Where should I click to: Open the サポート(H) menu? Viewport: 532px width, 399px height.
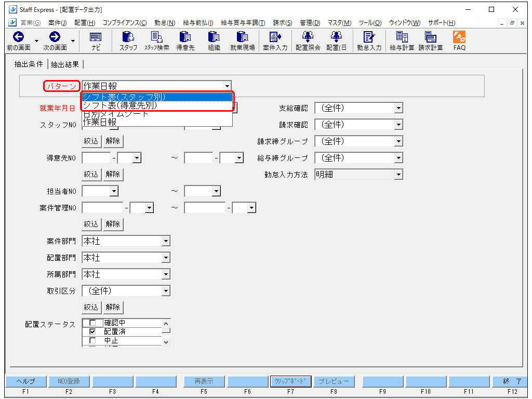tap(442, 23)
